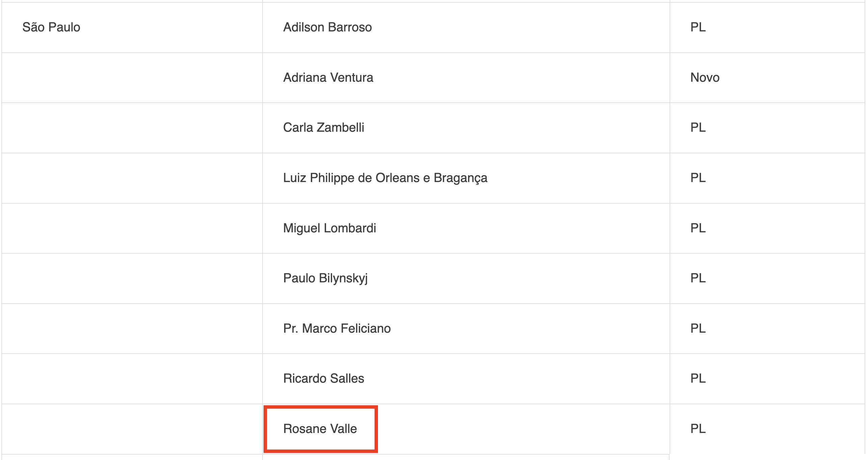Click PL party beside Carla Zambelli
Image resolution: width=868 pixels, height=460 pixels.
[x=698, y=127]
